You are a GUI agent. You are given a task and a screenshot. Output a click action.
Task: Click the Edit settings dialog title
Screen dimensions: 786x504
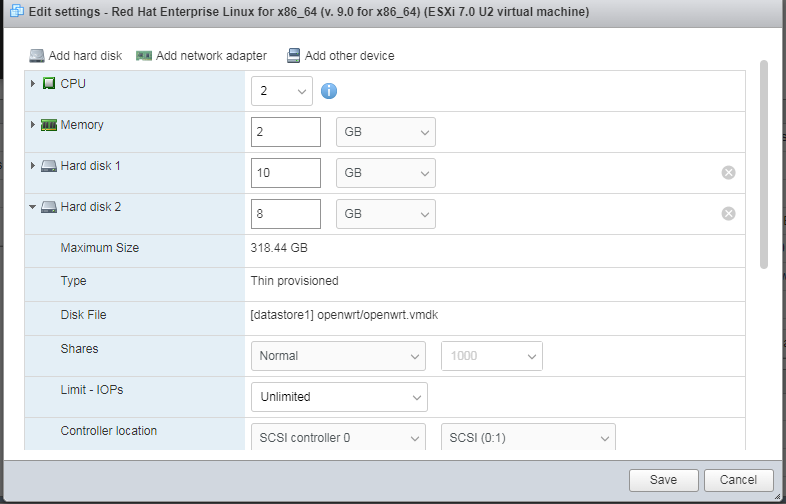(x=309, y=12)
